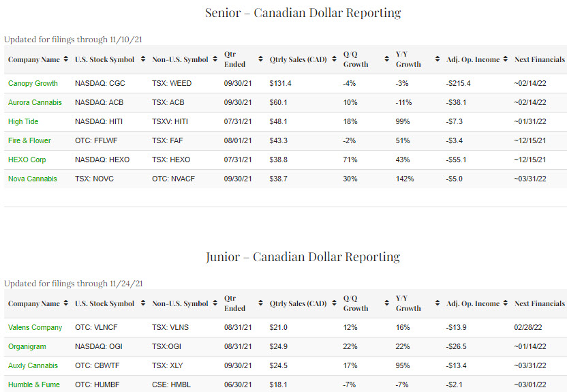
Task: Open the Valens Company link
Action: 35,327
